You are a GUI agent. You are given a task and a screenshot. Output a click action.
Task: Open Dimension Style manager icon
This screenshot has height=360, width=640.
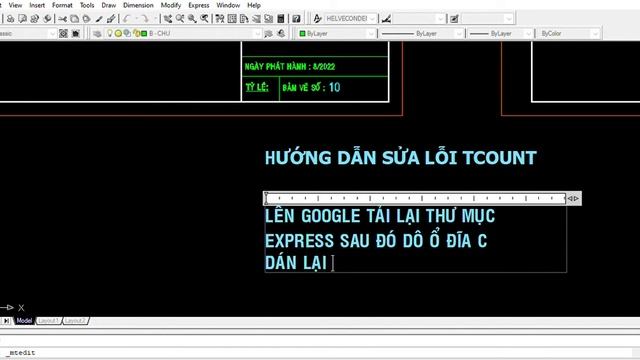pos(386,19)
